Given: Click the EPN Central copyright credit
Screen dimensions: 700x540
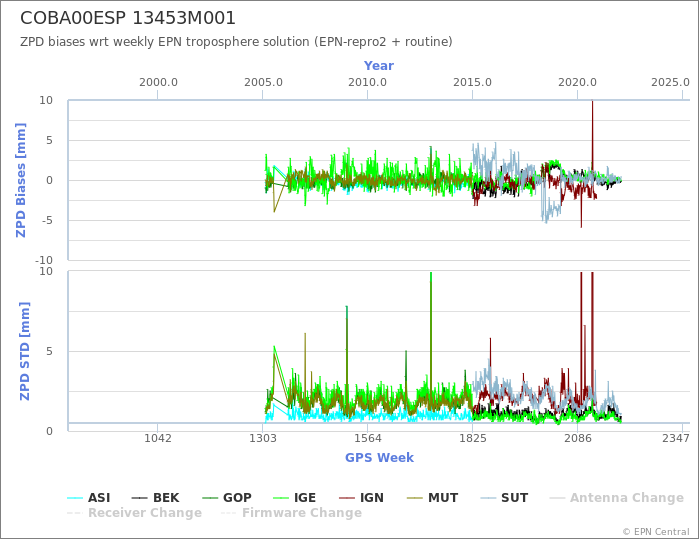Looking at the screenshot, I should click(656, 532).
